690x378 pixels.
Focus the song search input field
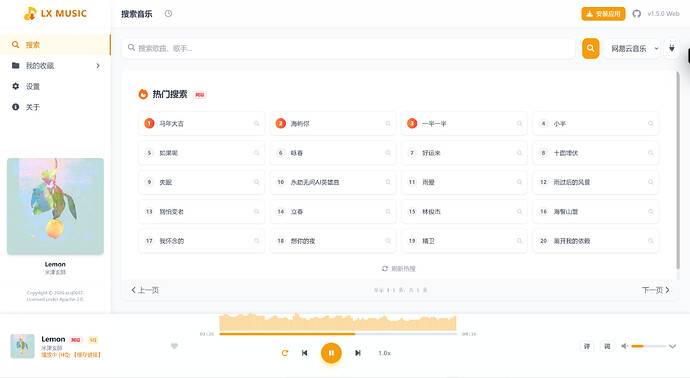(x=349, y=48)
